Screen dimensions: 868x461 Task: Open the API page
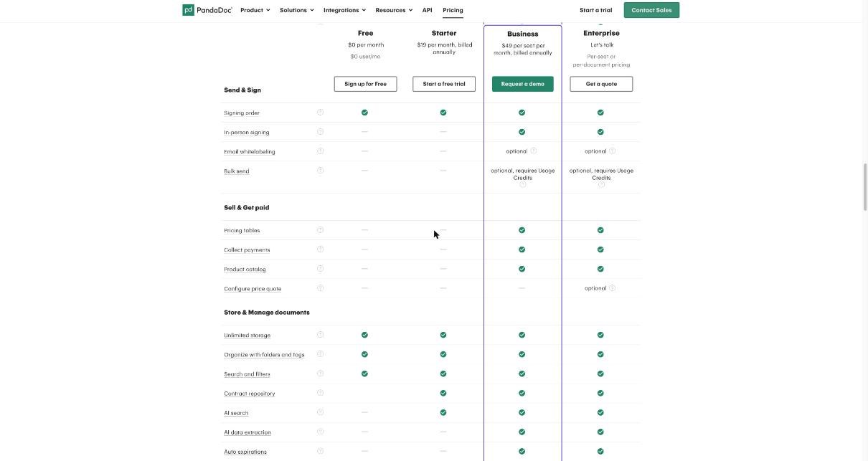(x=427, y=10)
